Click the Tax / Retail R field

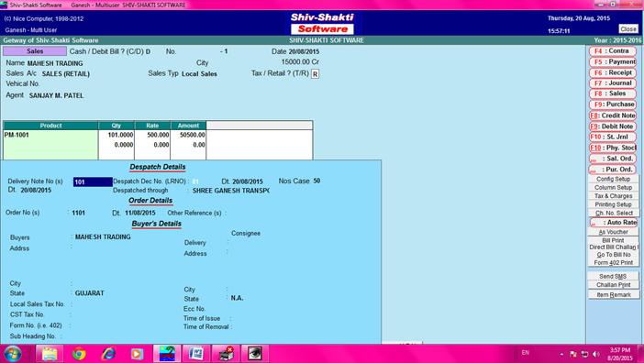point(315,74)
